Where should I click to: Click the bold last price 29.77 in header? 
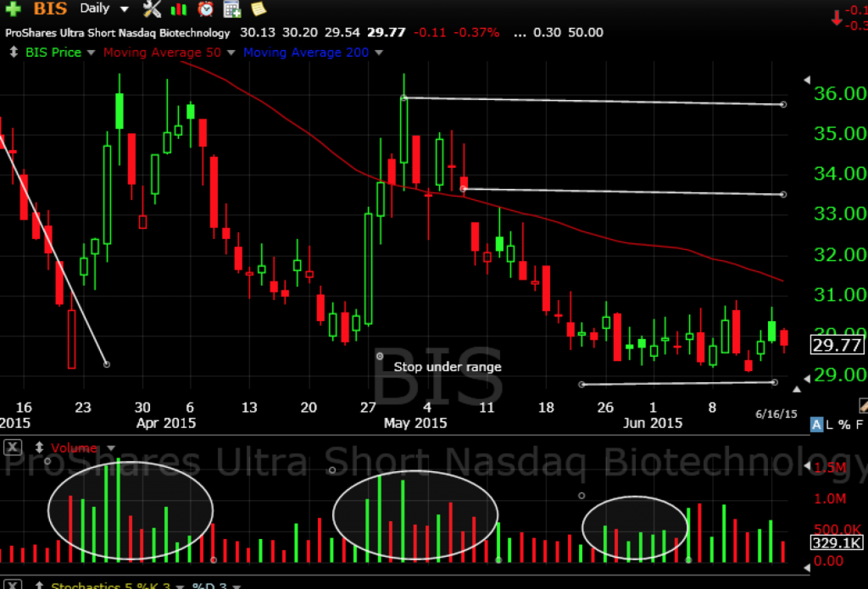coord(387,32)
